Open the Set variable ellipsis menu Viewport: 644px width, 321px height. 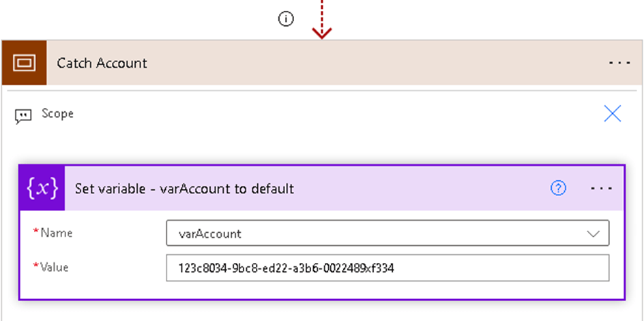[601, 189]
